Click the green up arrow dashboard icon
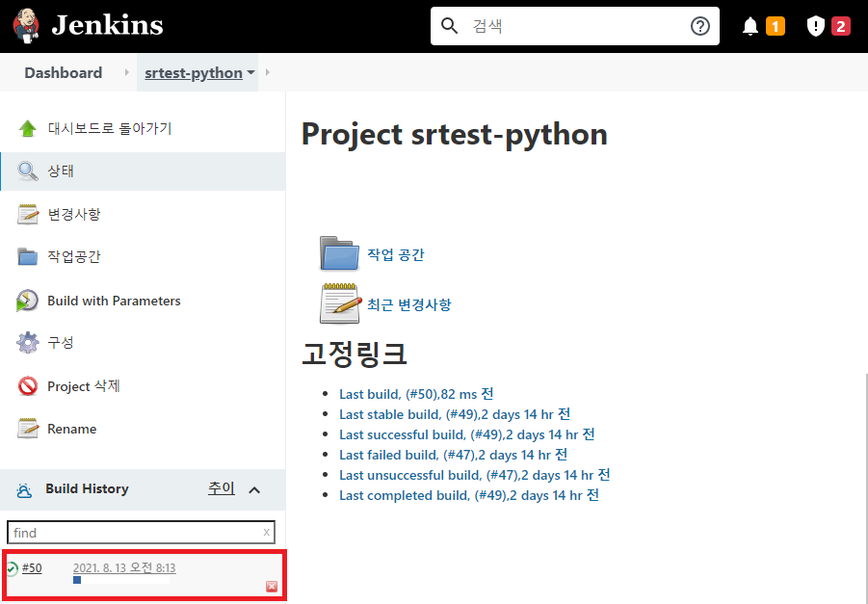This screenshot has width=868, height=604. 28,128
